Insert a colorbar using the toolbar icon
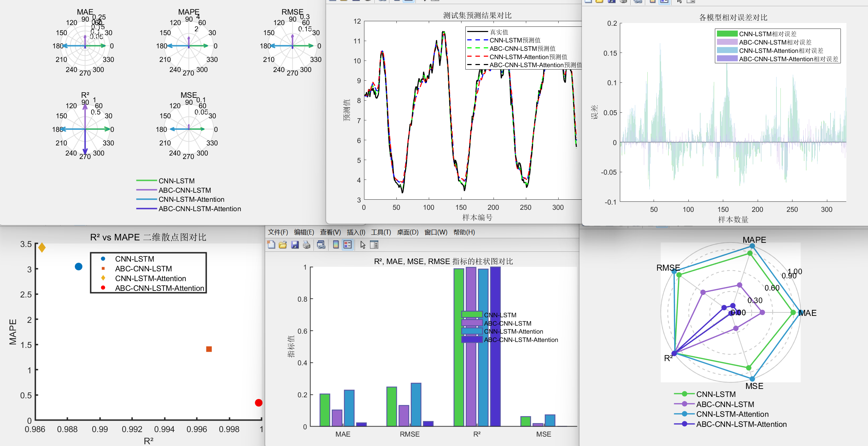This screenshot has width=868, height=446. point(336,245)
